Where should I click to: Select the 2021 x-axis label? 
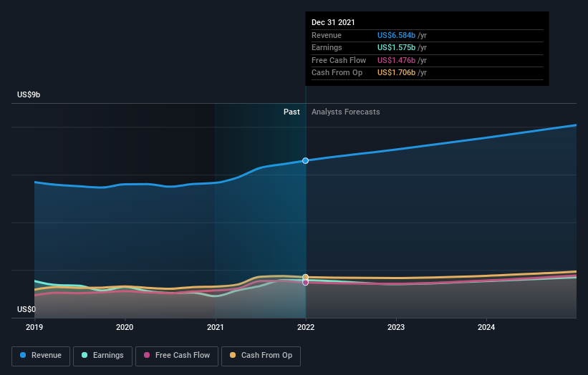pos(216,328)
